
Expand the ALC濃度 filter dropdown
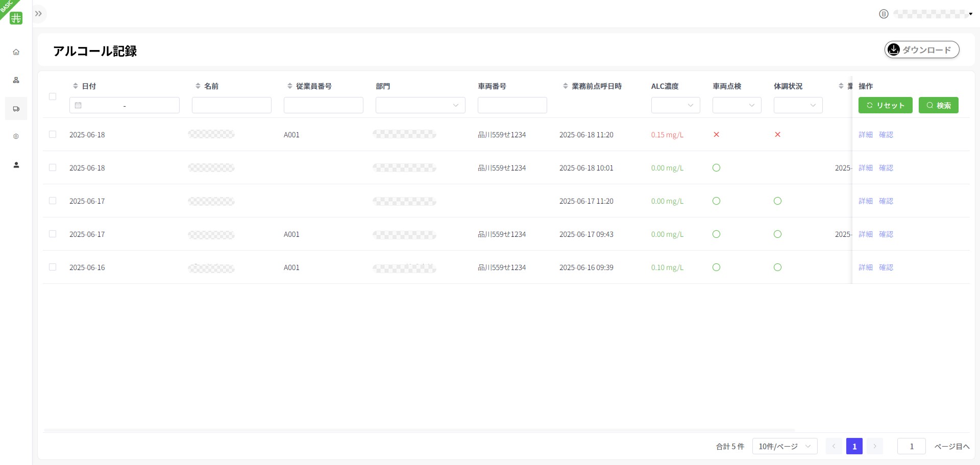pos(675,105)
